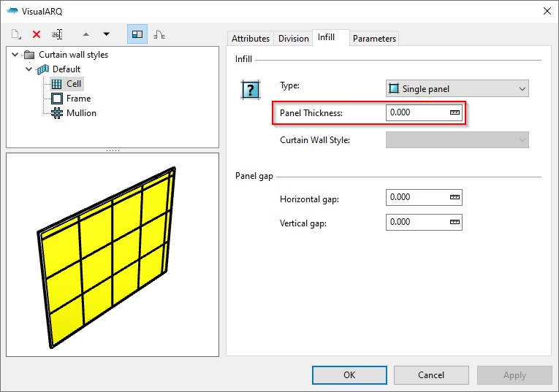This screenshot has height=392, width=559.
Task: Click the ruler icon in Vertical gap field
Action: coord(455,222)
